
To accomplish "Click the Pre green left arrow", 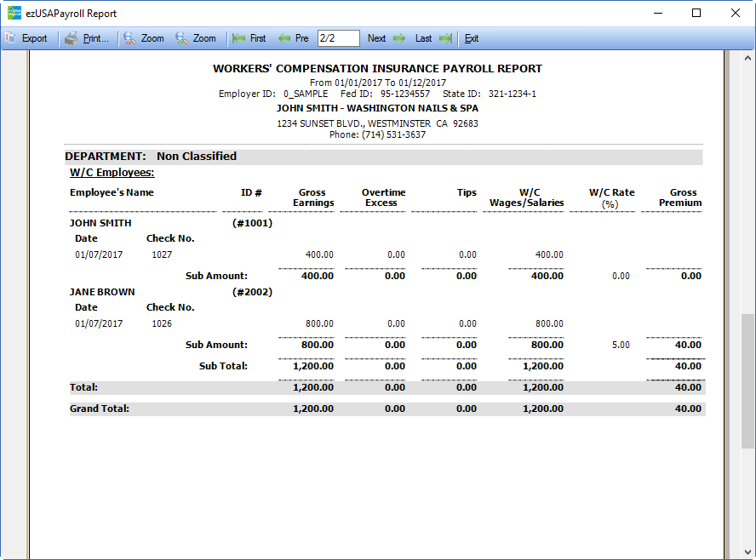I will [283, 38].
